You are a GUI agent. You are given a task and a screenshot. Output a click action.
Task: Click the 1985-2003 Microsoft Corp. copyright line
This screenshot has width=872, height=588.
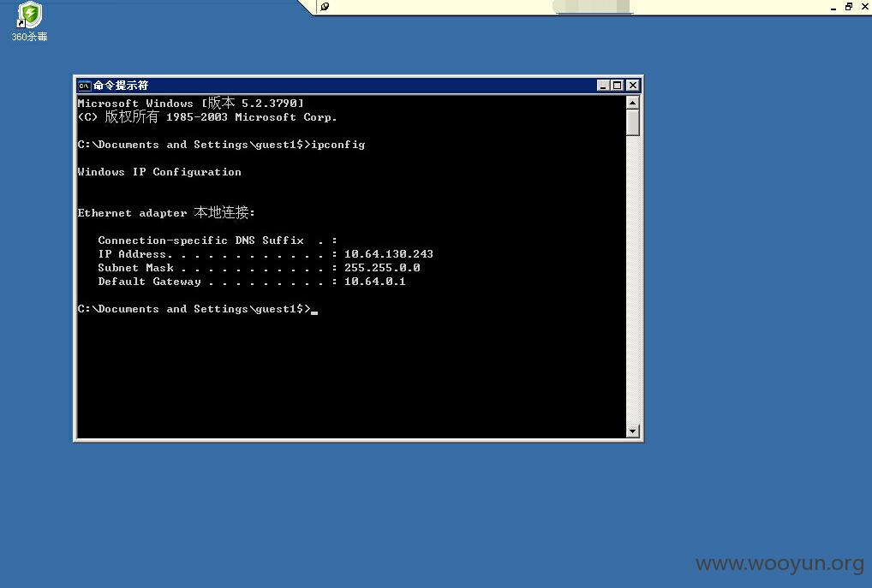(207, 117)
